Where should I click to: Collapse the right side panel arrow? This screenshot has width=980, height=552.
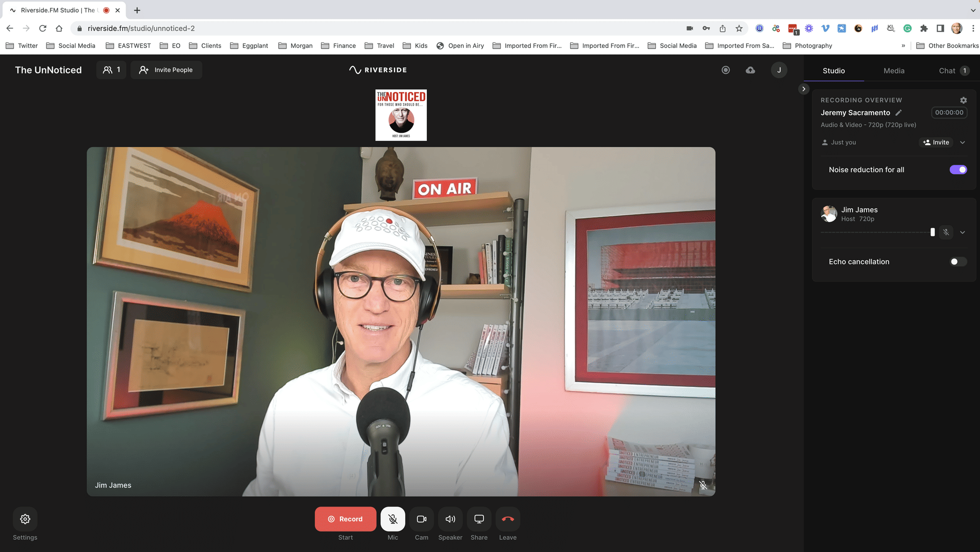pyautogui.click(x=803, y=89)
